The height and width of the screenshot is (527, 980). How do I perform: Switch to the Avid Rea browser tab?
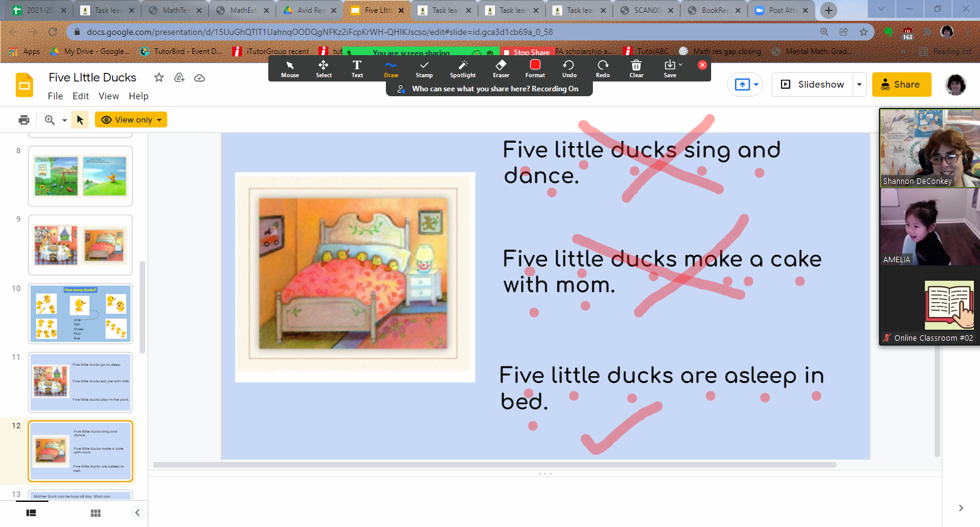309,10
